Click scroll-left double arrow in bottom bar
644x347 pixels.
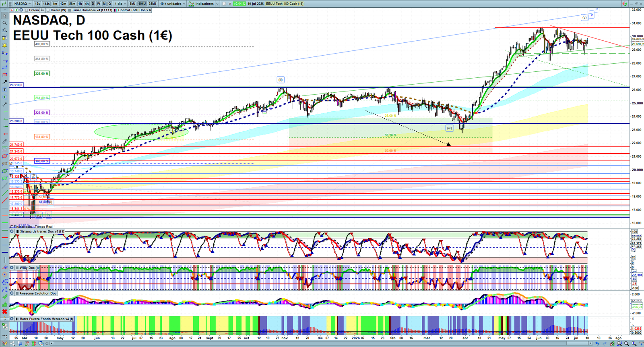(x=47, y=343)
